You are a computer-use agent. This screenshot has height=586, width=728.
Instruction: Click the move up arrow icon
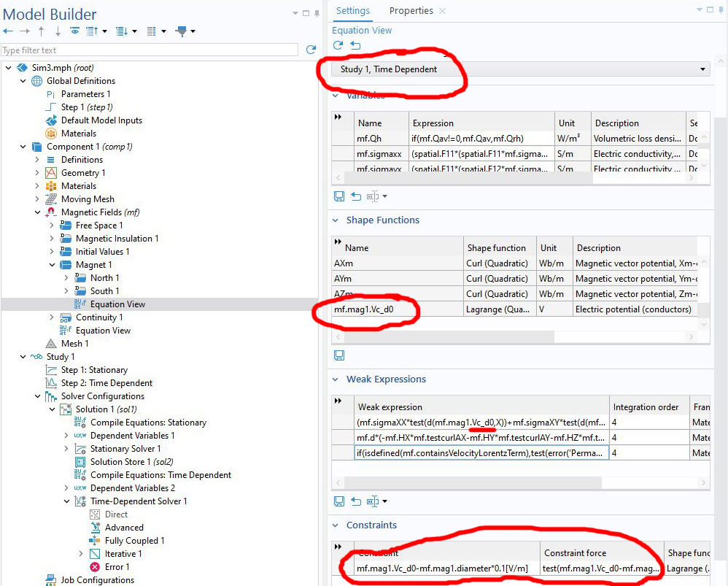[x=42, y=31]
